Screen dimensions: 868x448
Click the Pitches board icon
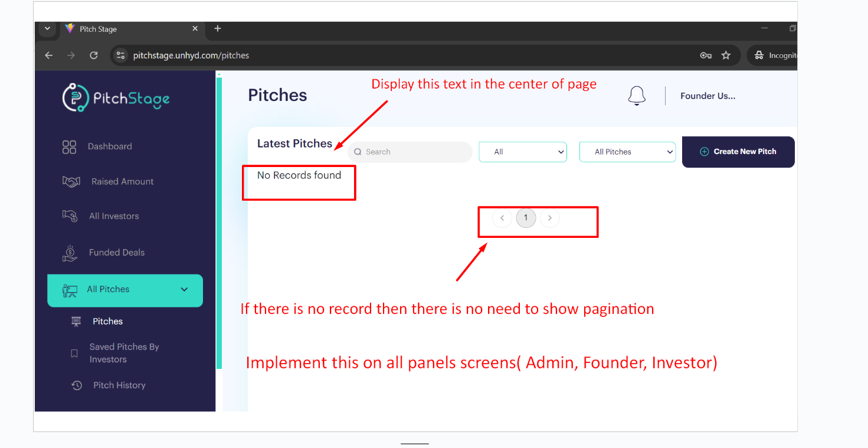click(76, 322)
